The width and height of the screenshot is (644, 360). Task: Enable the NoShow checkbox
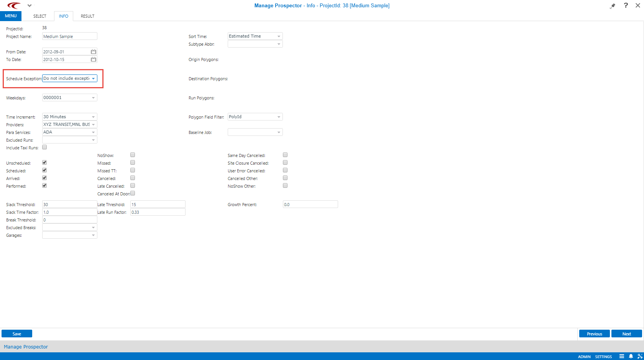133,155
